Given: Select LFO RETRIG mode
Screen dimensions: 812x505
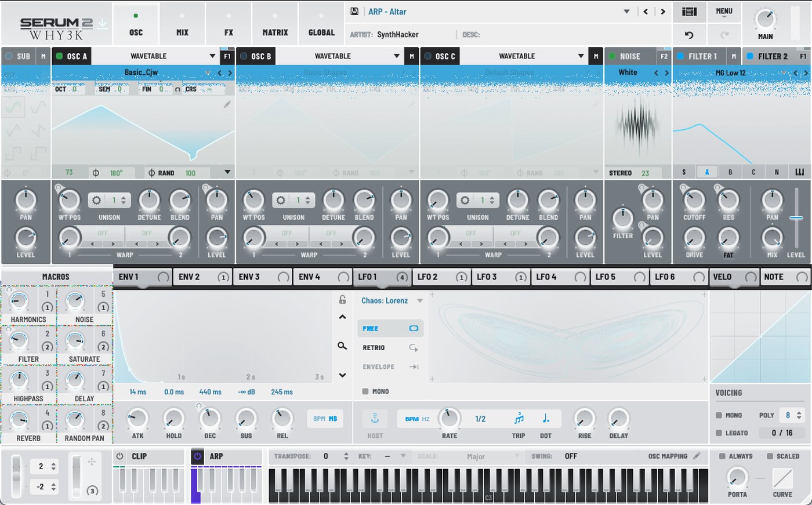Looking at the screenshot, I should tap(390, 348).
